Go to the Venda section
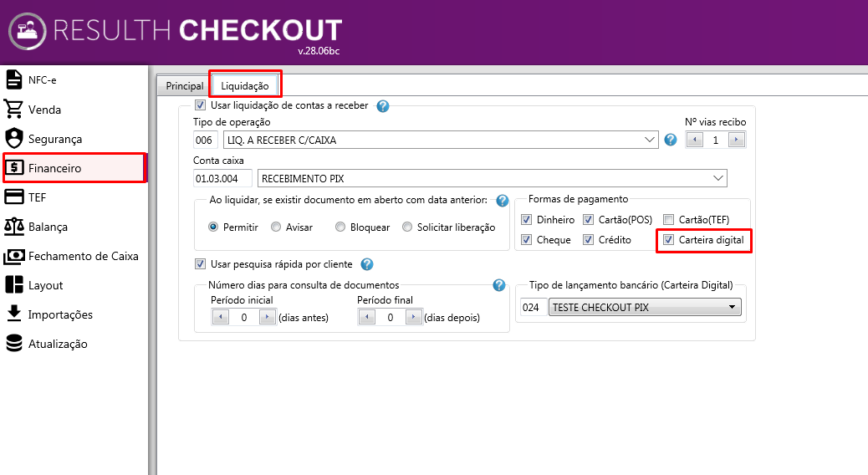The width and height of the screenshot is (868, 475). tap(74, 109)
